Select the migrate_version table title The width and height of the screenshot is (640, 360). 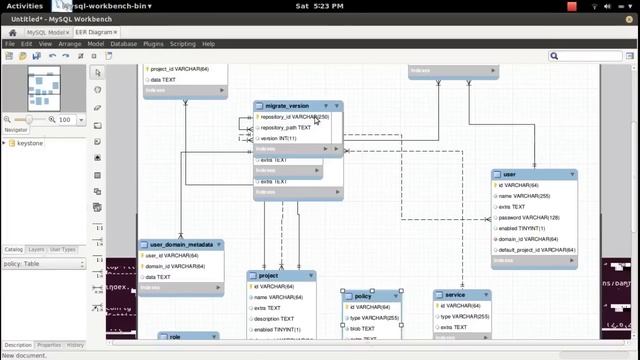click(287, 106)
